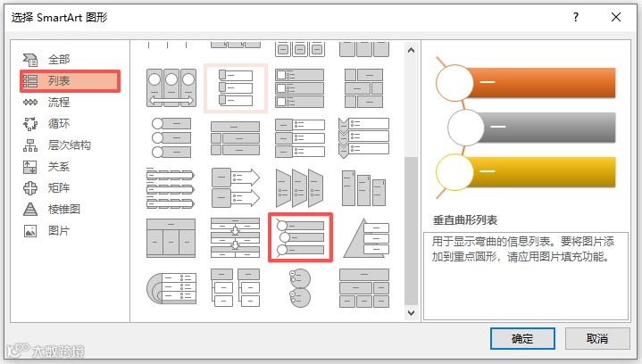Image resolution: width=642 pixels, height=364 pixels.
Task: Click the description starting with 用于显示弯曲的信息列表
Action: click(x=522, y=249)
